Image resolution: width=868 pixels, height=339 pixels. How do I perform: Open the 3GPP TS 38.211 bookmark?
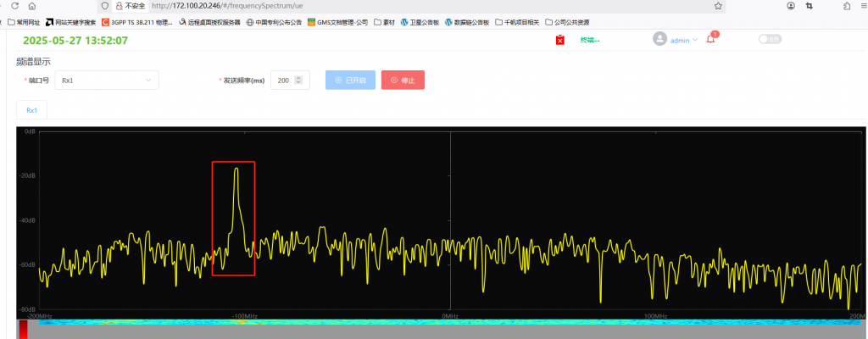137,23
